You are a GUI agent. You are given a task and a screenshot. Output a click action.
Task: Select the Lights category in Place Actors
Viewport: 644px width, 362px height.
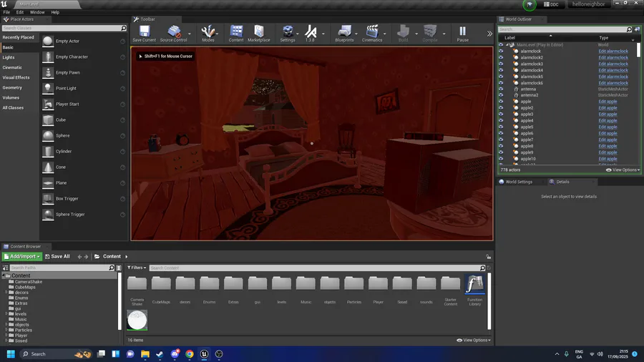[x=9, y=57]
